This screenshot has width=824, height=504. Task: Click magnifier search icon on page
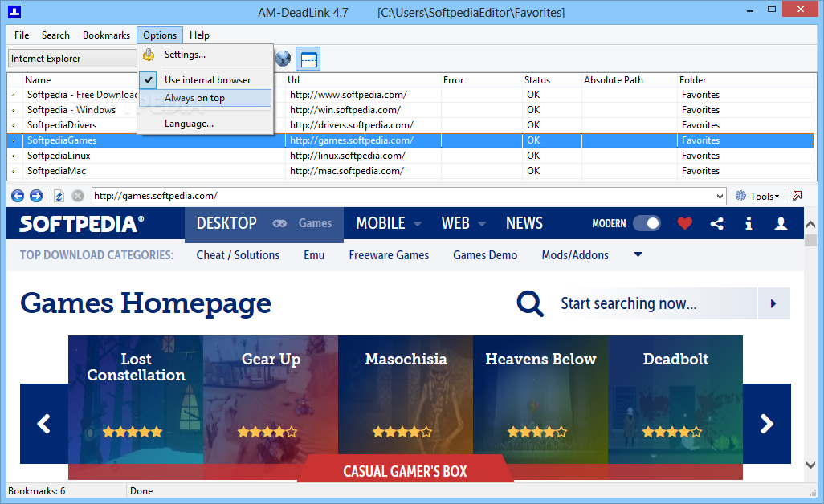530,303
